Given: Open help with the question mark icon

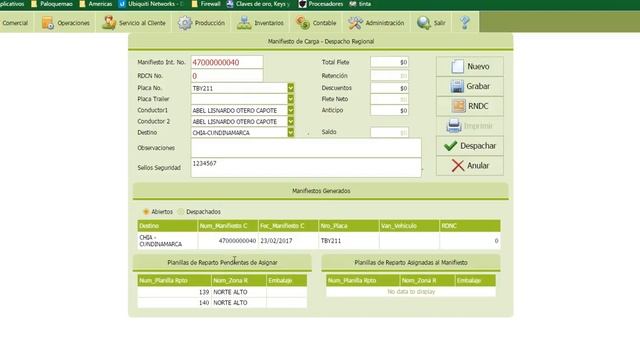Looking at the screenshot, I should pyautogui.click(x=464, y=22).
